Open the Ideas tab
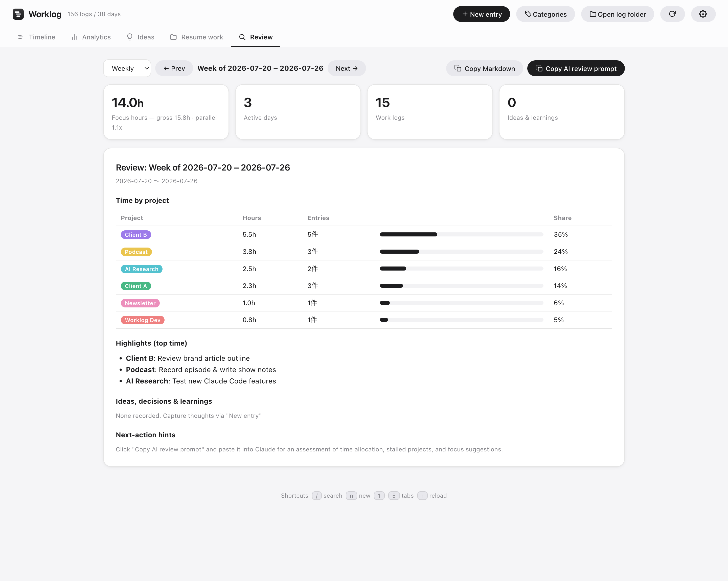Image resolution: width=728 pixels, height=581 pixels. click(x=140, y=37)
